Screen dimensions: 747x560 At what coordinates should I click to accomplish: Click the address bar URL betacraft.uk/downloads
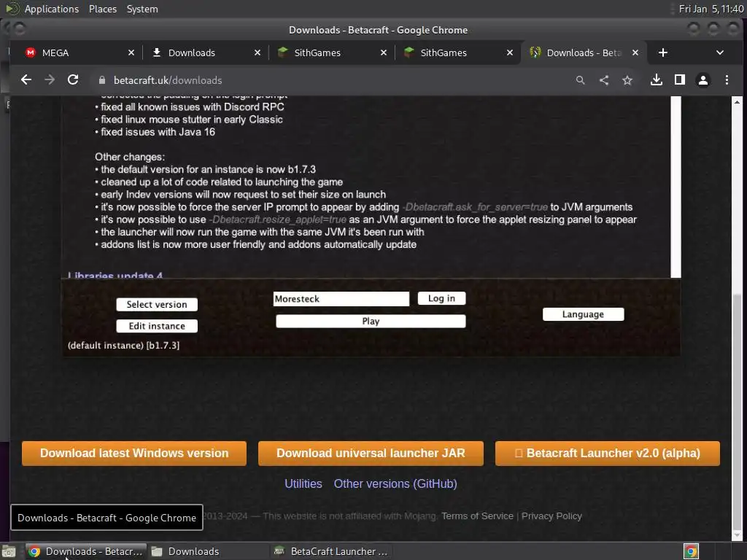[168, 80]
